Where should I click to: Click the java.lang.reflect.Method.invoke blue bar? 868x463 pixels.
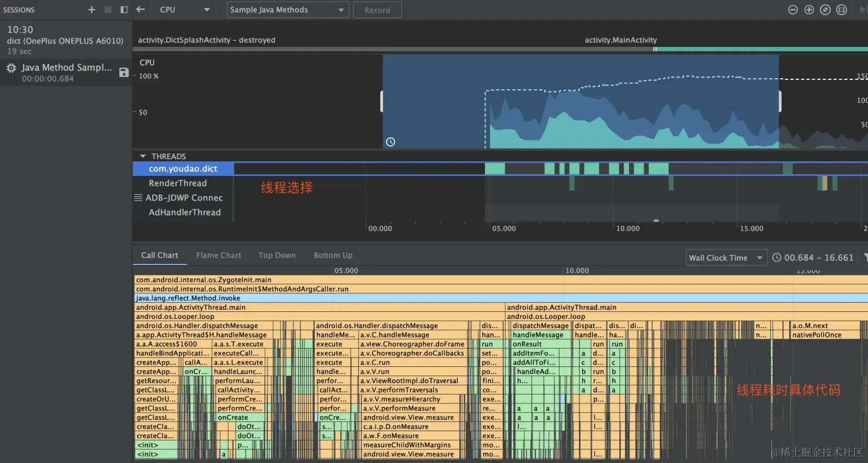click(501, 298)
